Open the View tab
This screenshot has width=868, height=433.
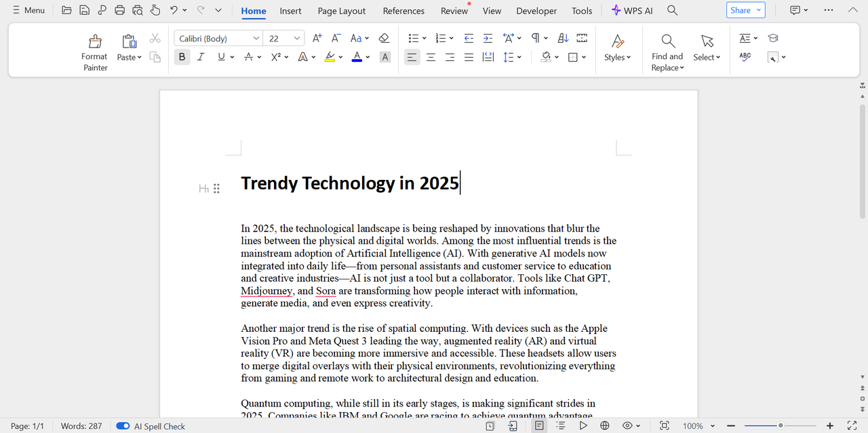[492, 11]
